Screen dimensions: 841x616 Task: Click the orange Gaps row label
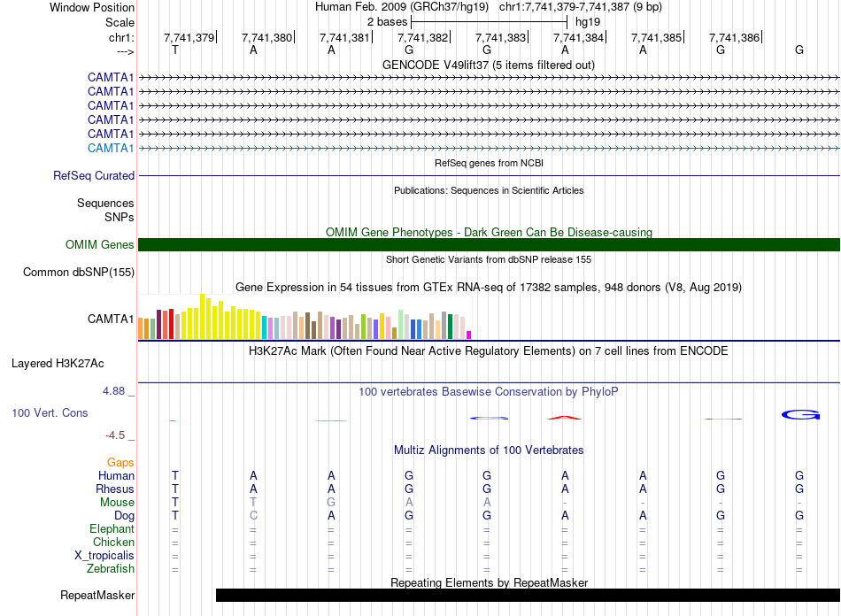(x=120, y=463)
